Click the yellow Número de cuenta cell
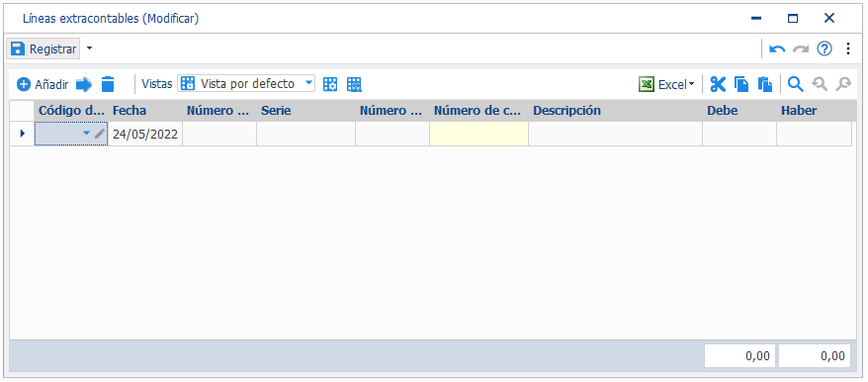Screen dimensions: 868x382 (478, 134)
